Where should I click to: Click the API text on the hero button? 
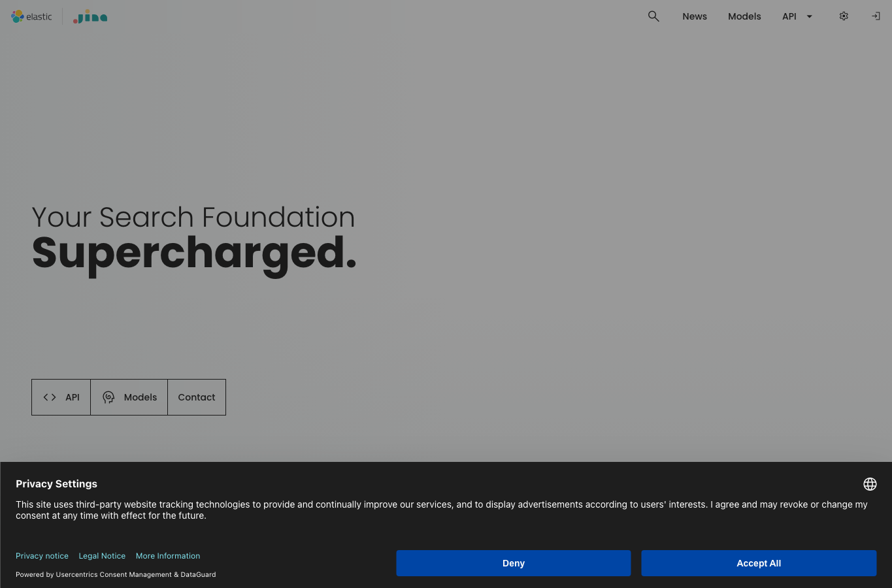click(x=73, y=397)
